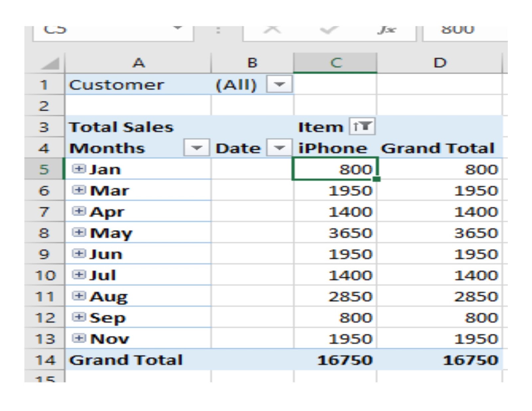
Task: Expand the Nov month group
Action: 78,339
